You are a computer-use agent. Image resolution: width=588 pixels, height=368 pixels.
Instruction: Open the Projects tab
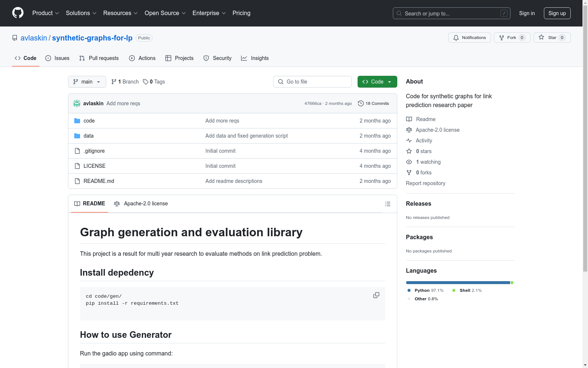pyautogui.click(x=179, y=58)
